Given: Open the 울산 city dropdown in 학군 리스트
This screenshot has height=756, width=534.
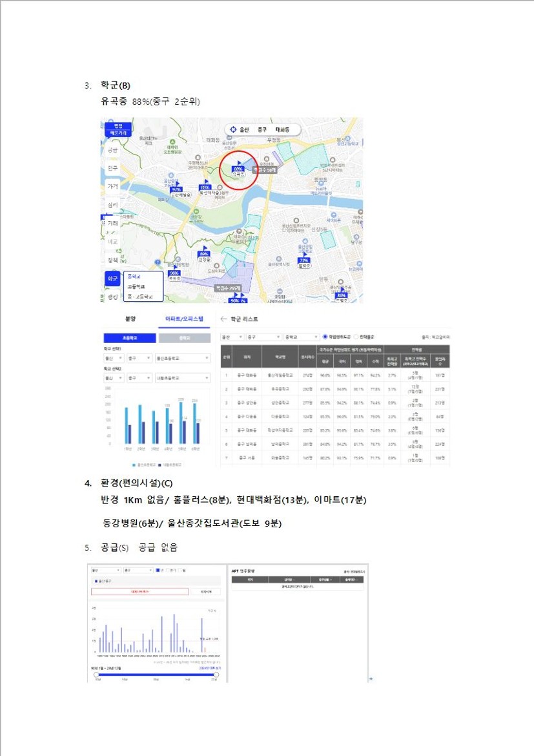Looking at the screenshot, I should click(232, 337).
